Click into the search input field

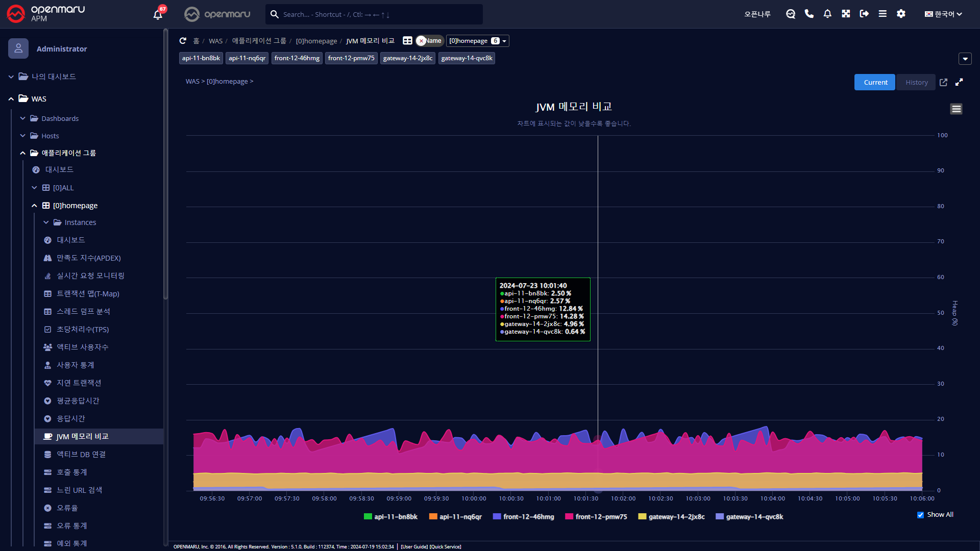click(378, 14)
